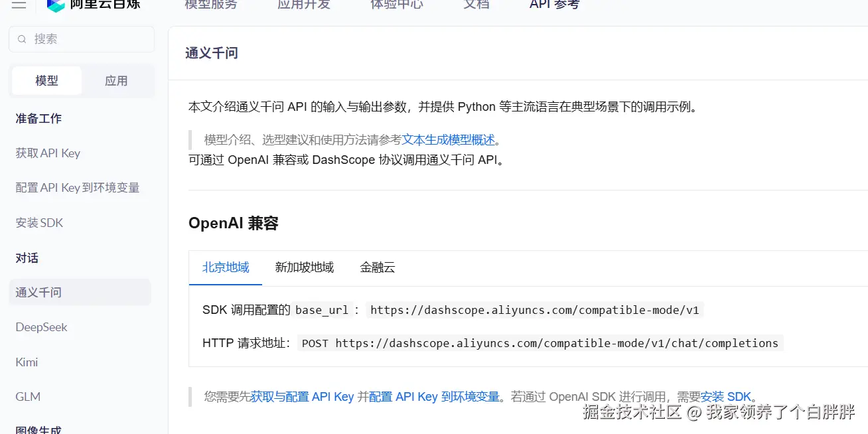Open DeepSeek sidebar item
The height and width of the screenshot is (434, 868).
point(41,327)
